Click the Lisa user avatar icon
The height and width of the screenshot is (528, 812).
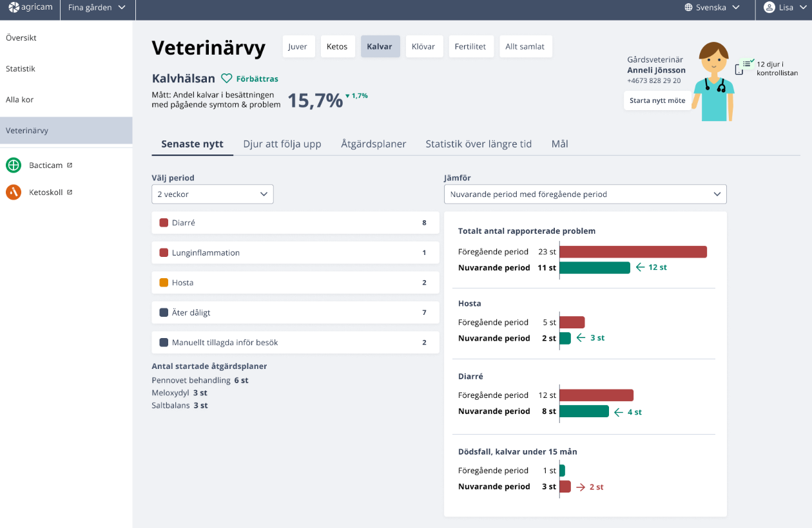click(x=769, y=8)
